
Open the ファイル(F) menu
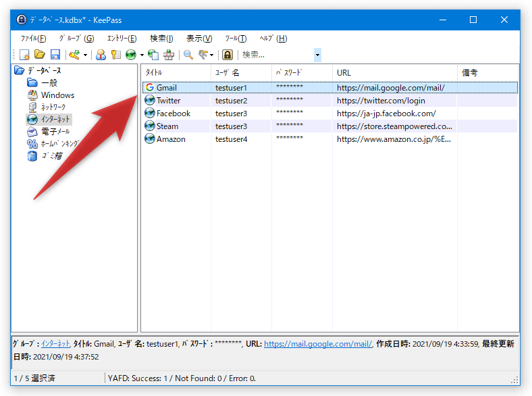(x=33, y=39)
